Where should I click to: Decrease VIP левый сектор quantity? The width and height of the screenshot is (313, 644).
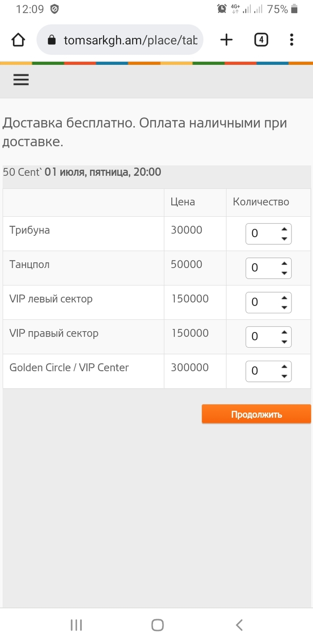(x=284, y=307)
